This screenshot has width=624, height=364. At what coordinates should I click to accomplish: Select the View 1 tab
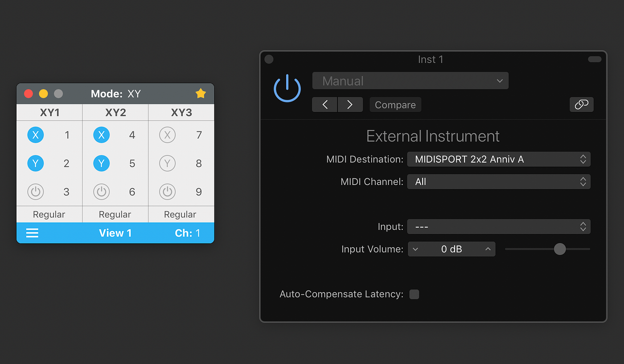[x=115, y=233]
